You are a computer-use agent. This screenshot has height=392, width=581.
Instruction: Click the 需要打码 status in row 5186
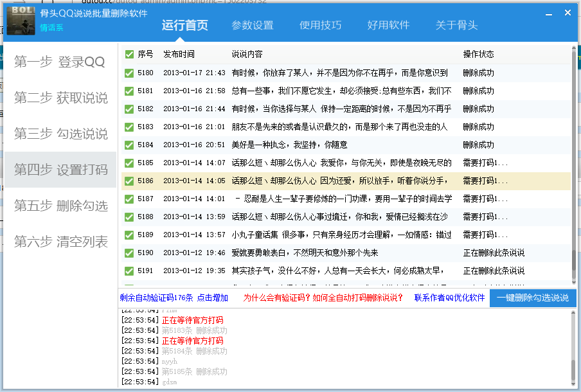(485, 181)
